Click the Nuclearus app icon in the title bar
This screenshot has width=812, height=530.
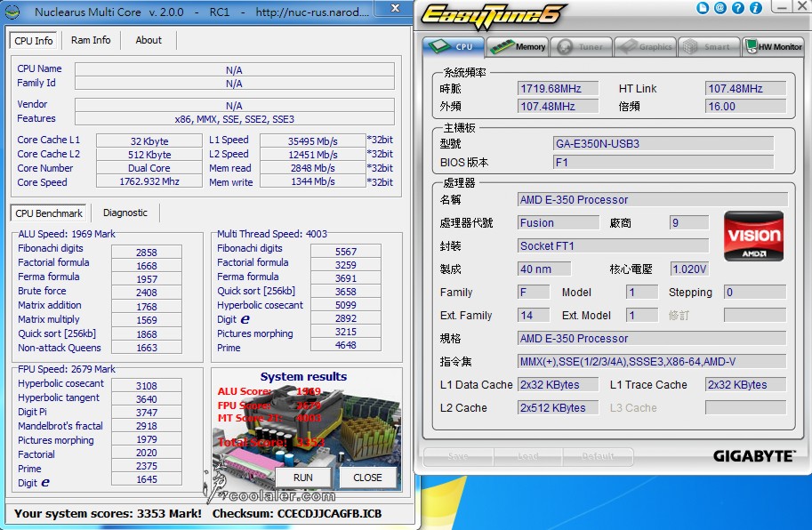click(13, 12)
